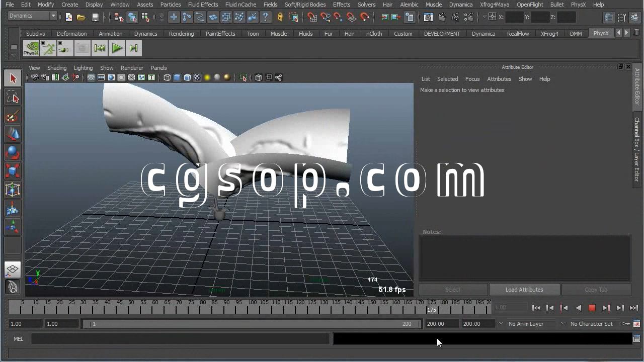
Task: Toggle joints selection mask icon
Action: pos(187,17)
